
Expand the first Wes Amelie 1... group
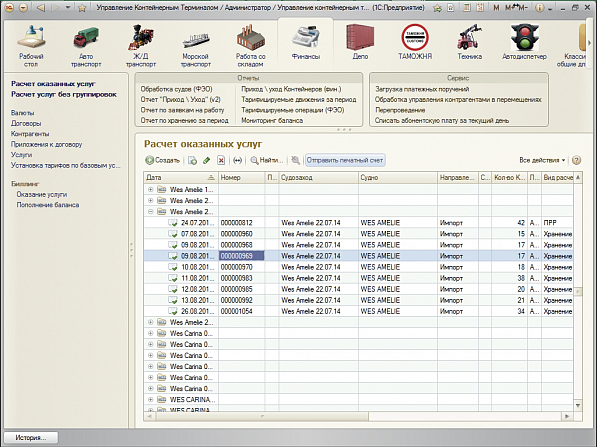click(x=150, y=189)
